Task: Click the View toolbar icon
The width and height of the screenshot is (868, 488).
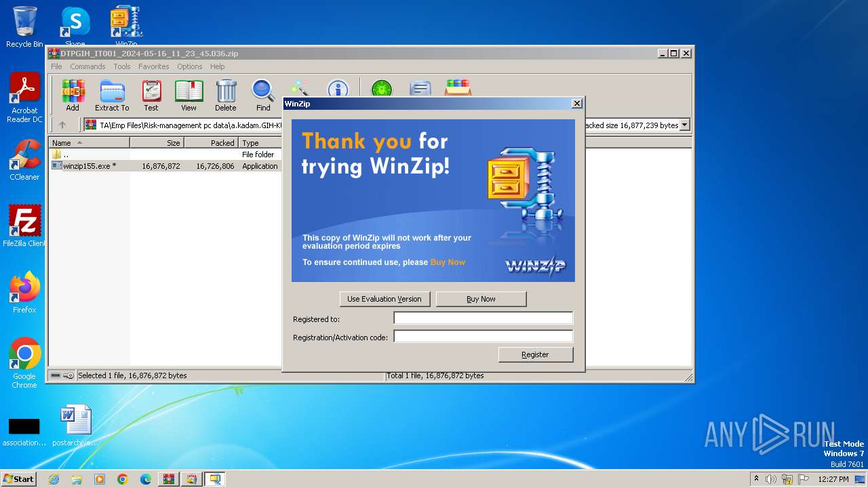Action: (189, 95)
